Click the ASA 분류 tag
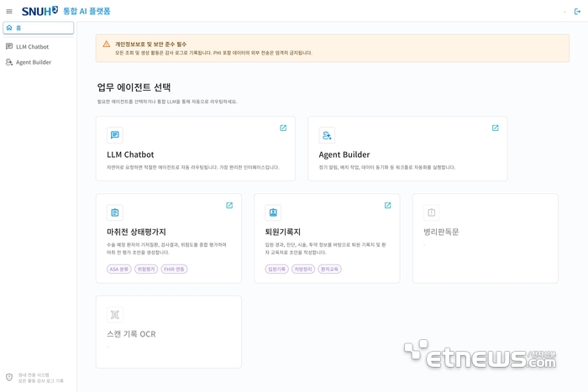The image size is (588, 392). coord(119,269)
